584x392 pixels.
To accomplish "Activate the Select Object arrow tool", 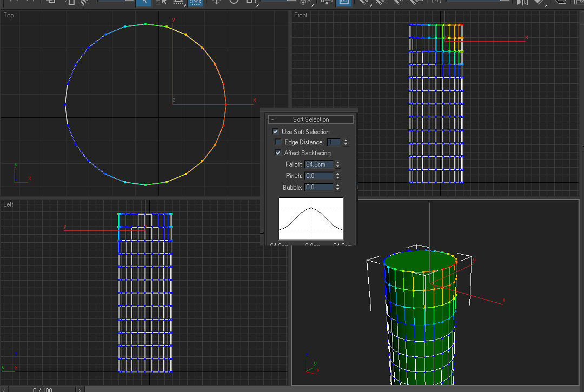I will click(143, 2).
